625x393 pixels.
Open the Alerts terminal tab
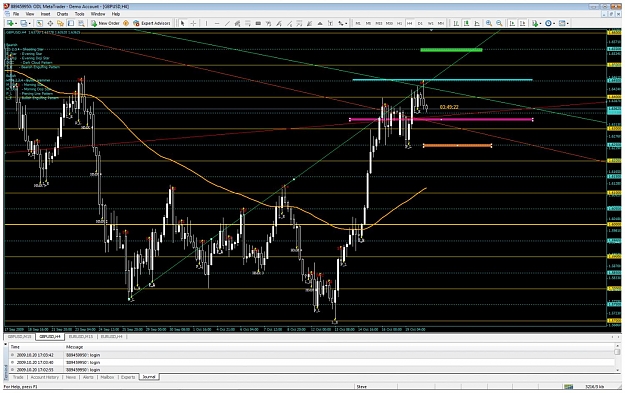(88, 377)
